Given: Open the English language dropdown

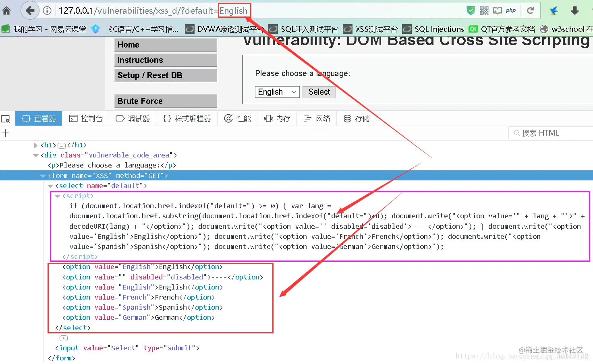Looking at the screenshot, I should click(277, 92).
